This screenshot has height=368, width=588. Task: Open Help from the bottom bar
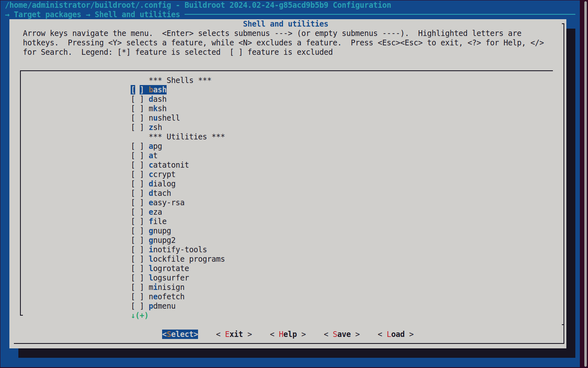pos(288,334)
